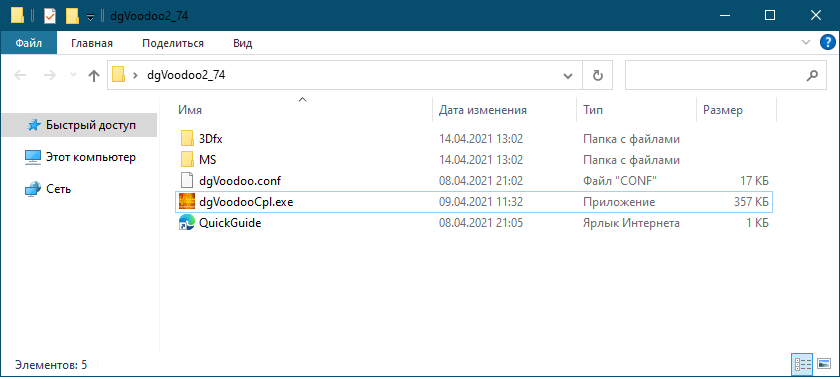Click the New folder icon in title bar

tap(72, 16)
